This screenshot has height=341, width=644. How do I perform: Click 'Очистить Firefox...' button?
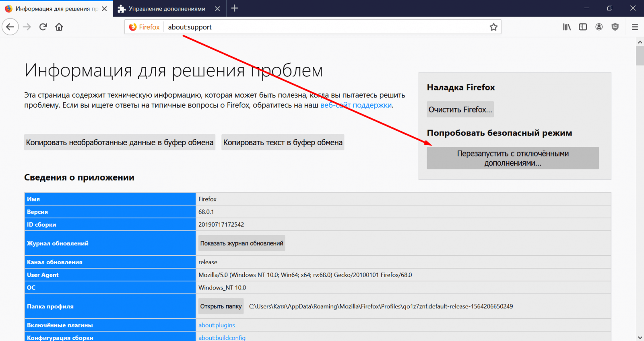460,109
